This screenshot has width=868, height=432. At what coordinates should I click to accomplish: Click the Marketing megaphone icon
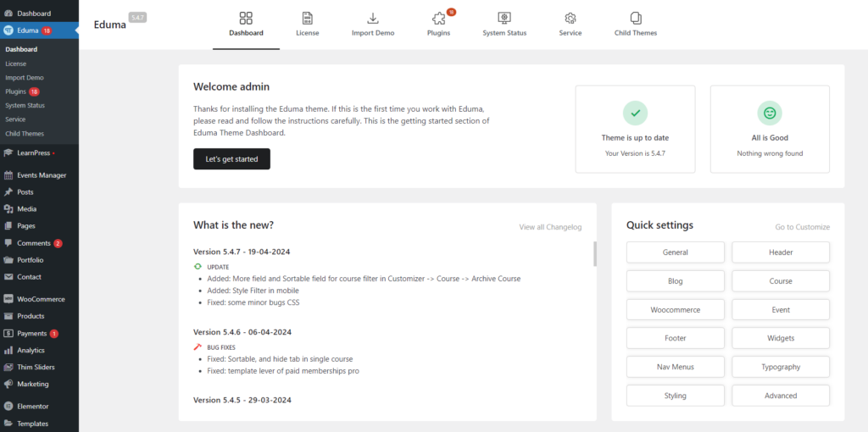[x=8, y=384]
